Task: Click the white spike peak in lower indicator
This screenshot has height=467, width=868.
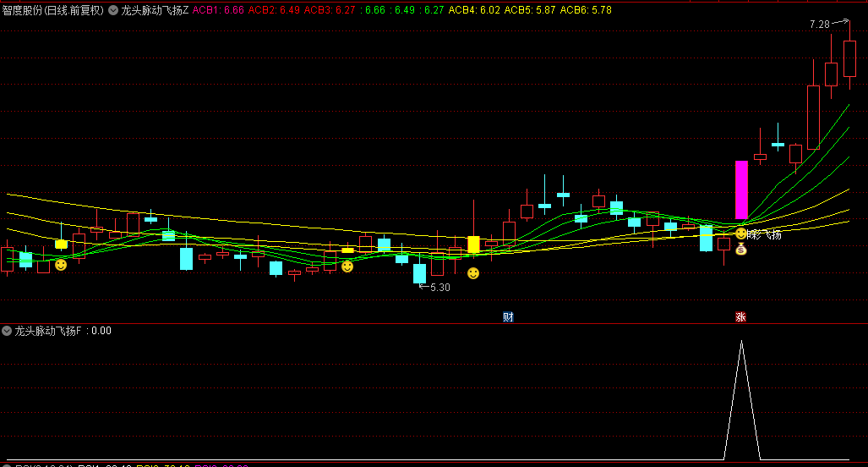Action: (x=742, y=343)
